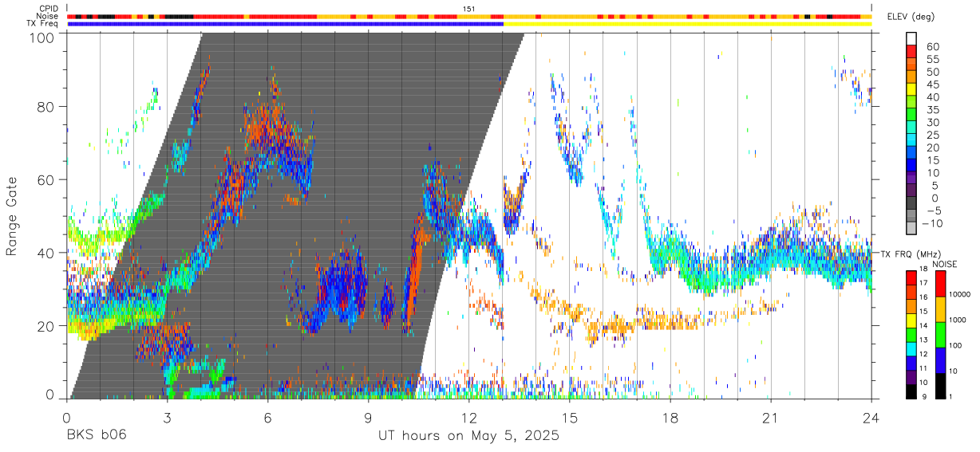Click the NOISE legend title

click(x=946, y=263)
